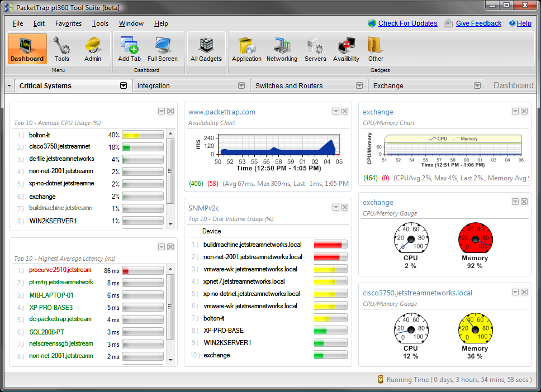Switch to the Switches and Routers tab
541x392 pixels.
click(309, 86)
